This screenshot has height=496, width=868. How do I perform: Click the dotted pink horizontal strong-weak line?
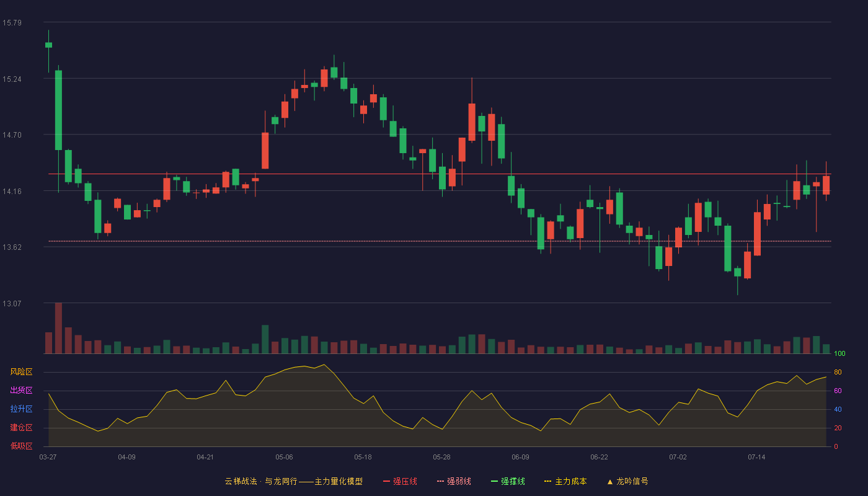click(x=440, y=241)
